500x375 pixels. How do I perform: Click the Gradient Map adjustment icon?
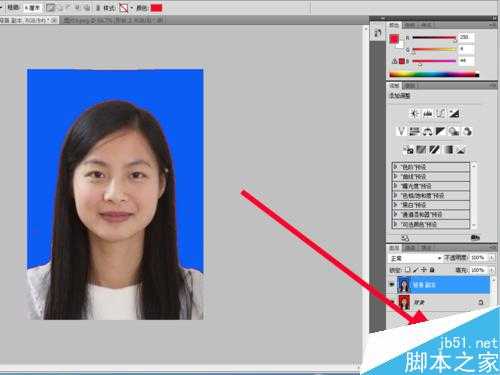click(x=449, y=150)
